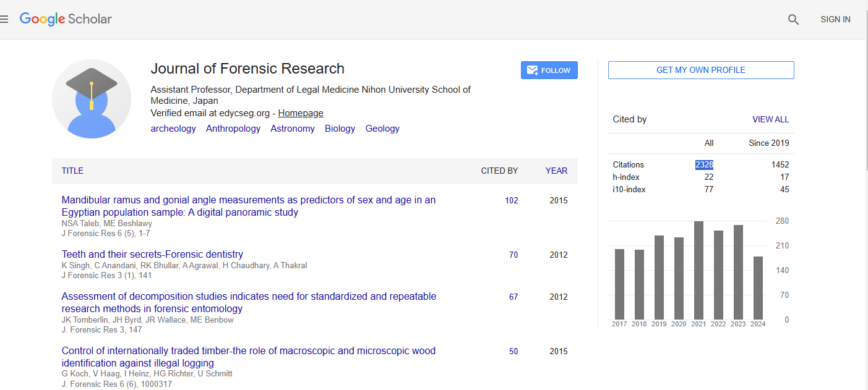Click the 67 cited-by count

[513, 297]
